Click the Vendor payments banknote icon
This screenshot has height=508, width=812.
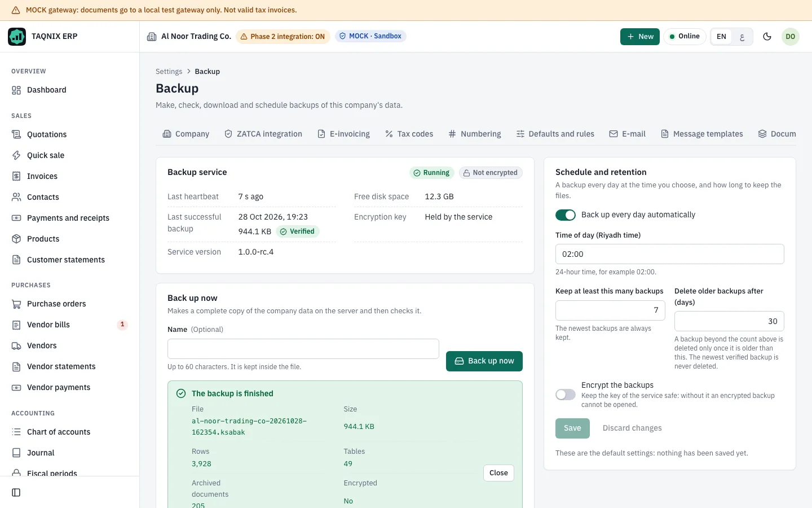(x=16, y=388)
